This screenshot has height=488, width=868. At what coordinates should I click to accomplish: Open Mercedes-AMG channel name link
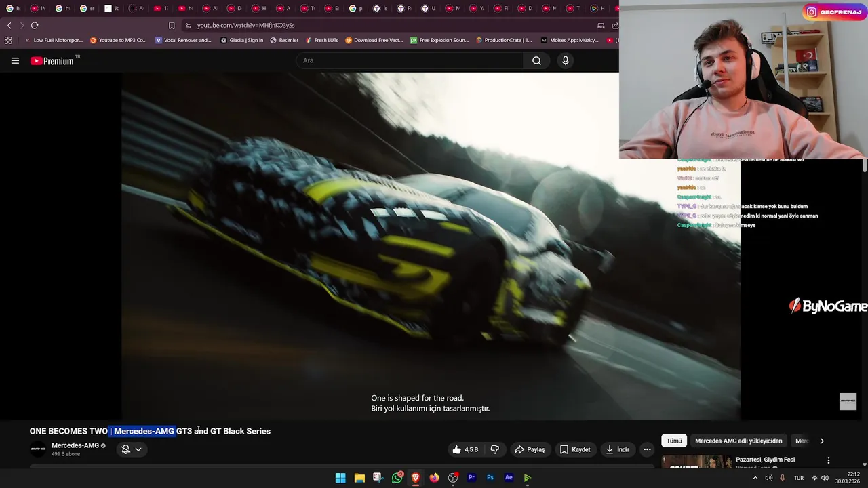[x=75, y=445]
